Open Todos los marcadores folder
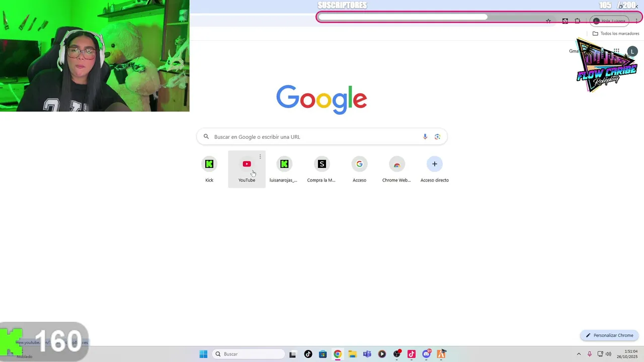This screenshot has width=644, height=362. tap(616, 34)
